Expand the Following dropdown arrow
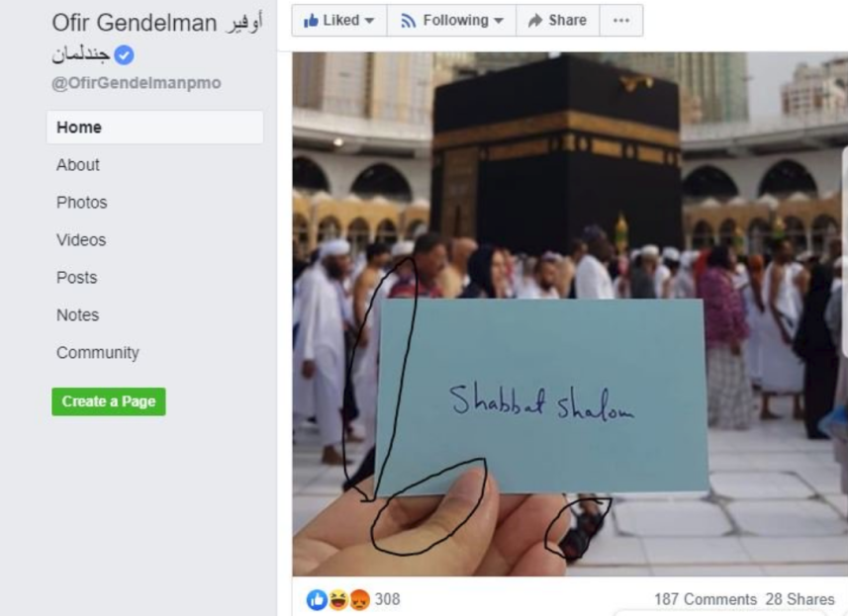 499,21
